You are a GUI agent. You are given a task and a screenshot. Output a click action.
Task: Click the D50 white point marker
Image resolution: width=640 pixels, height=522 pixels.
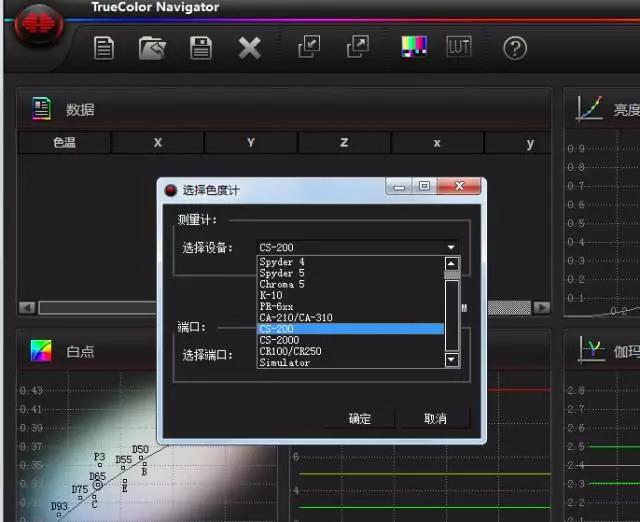(x=142, y=458)
